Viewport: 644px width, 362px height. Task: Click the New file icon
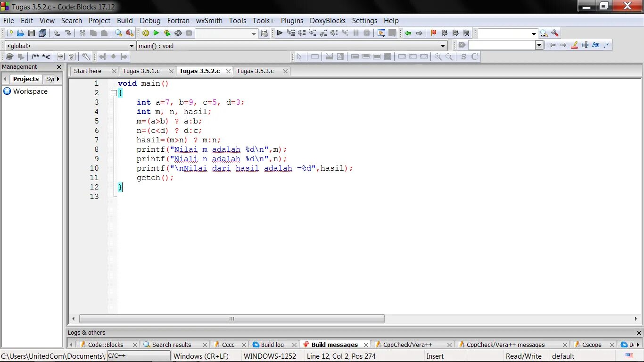coord(9,33)
